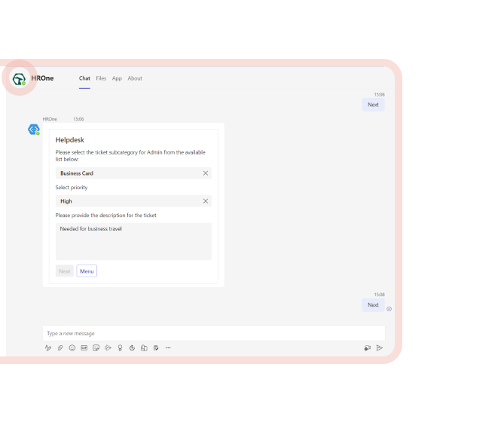
Task: Open the Business Card subcategory dropdown
Action: pos(124,173)
